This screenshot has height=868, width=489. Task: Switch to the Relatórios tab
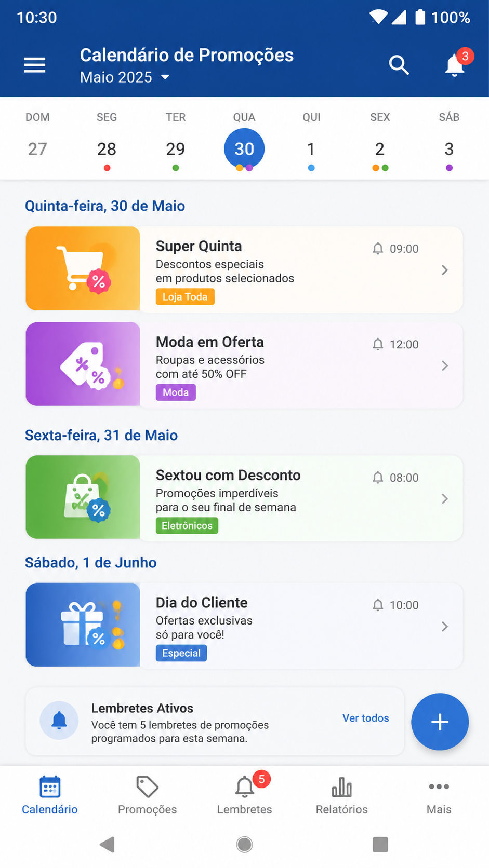[x=341, y=795]
